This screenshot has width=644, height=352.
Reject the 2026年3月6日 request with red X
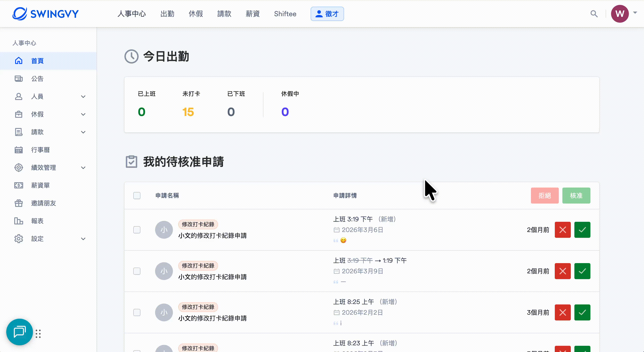pyautogui.click(x=563, y=230)
